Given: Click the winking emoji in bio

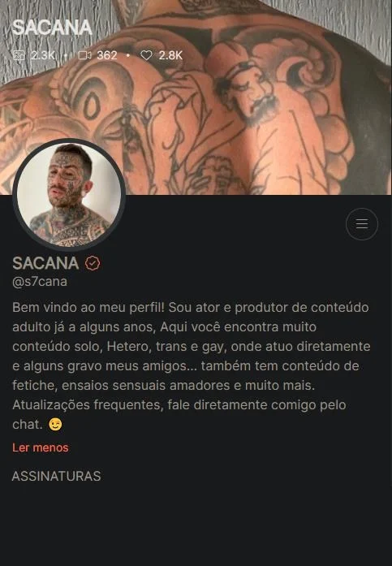Looking at the screenshot, I should tap(55, 424).
